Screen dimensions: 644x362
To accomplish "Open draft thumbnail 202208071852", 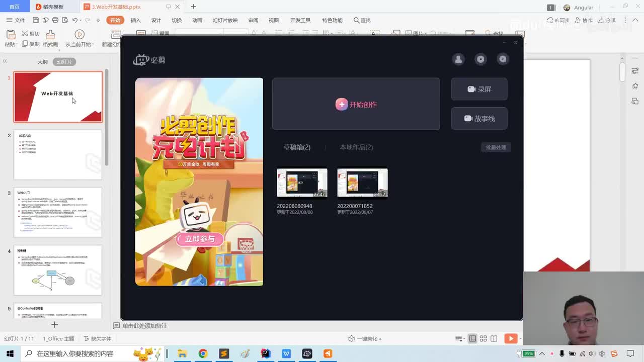I will click(x=362, y=183).
